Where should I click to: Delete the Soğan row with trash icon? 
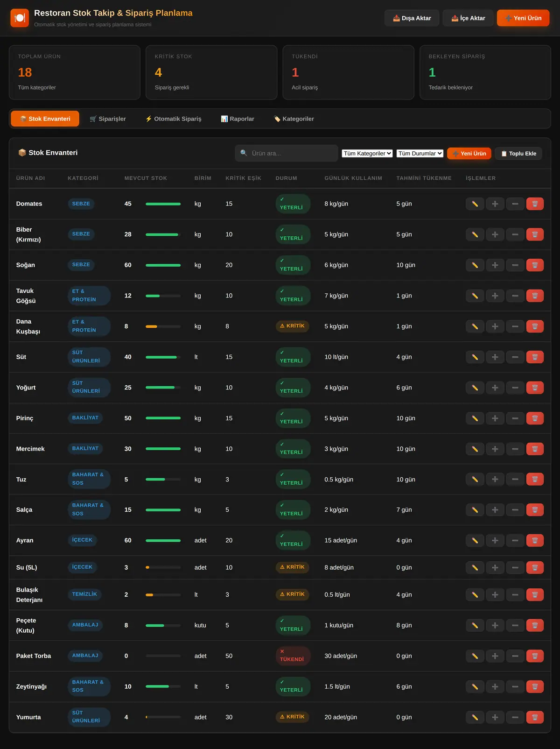point(535,265)
